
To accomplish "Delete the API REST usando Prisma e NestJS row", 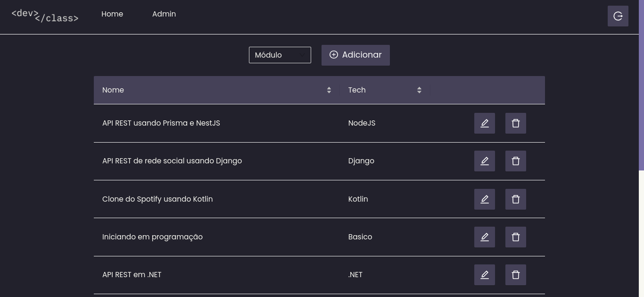I will click(516, 123).
